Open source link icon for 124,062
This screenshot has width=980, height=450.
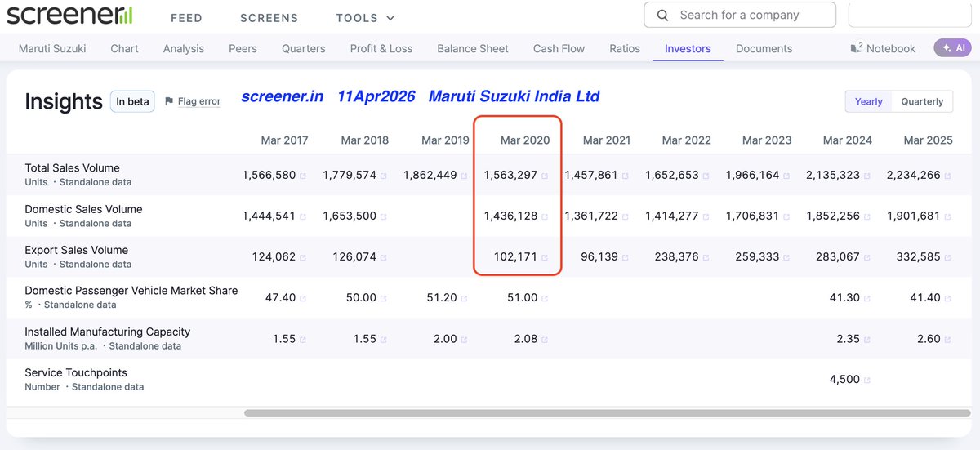[x=303, y=257]
